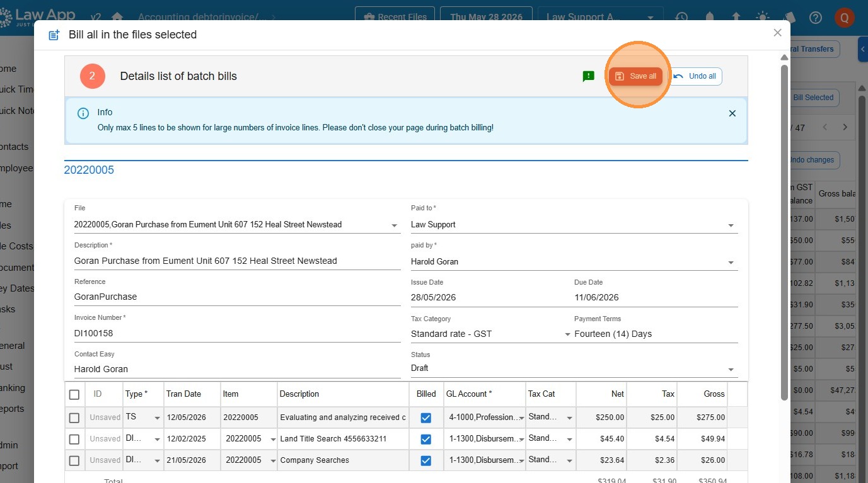
Task: Go to the home icon in top bar
Action: pyautogui.click(x=117, y=17)
